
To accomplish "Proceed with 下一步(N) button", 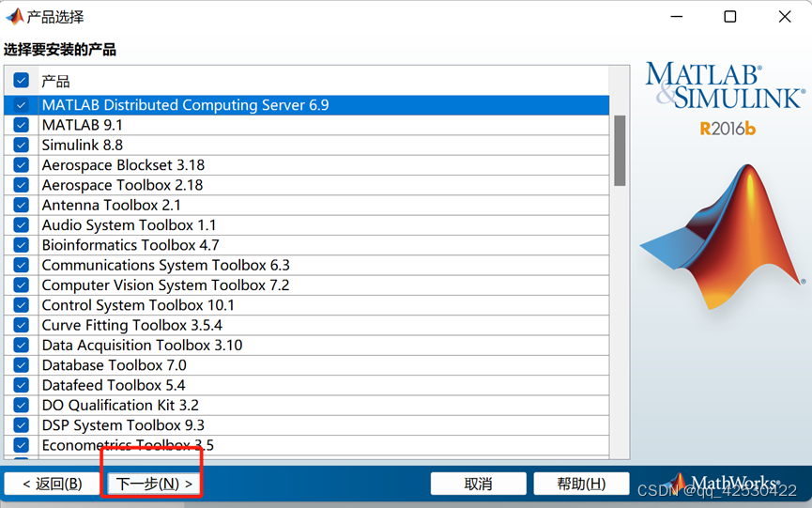I will pos(154,484).
